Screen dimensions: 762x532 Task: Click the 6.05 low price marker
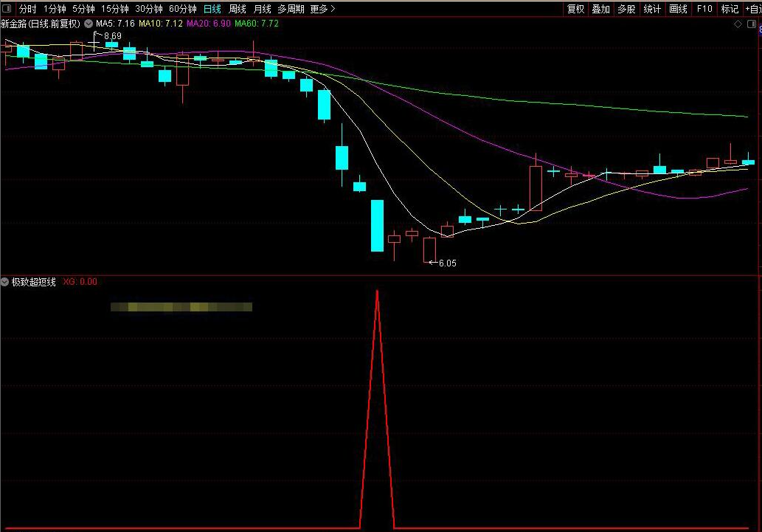448,263
